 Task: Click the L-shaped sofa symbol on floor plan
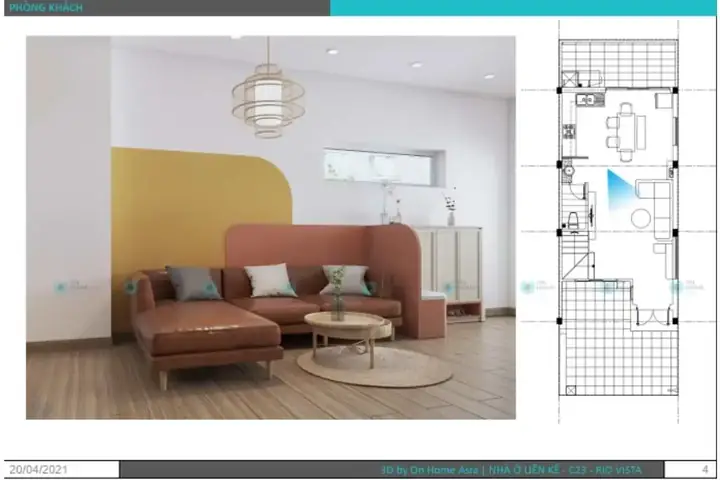(654, 209)
